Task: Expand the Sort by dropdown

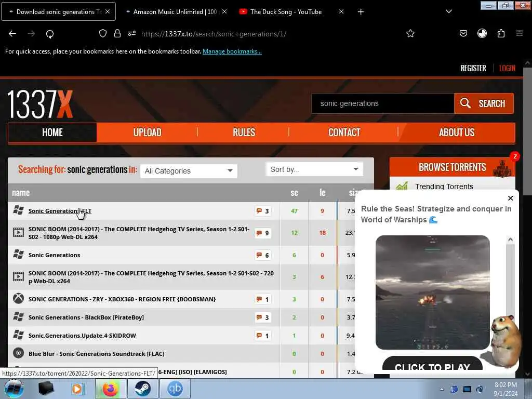Action: (314, 169)
